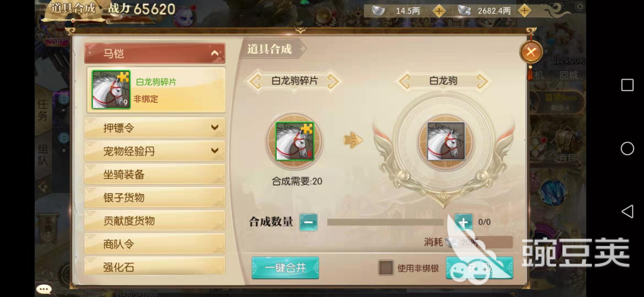Click the 合成数量 quantity slider bar

[x=385, y=222]
